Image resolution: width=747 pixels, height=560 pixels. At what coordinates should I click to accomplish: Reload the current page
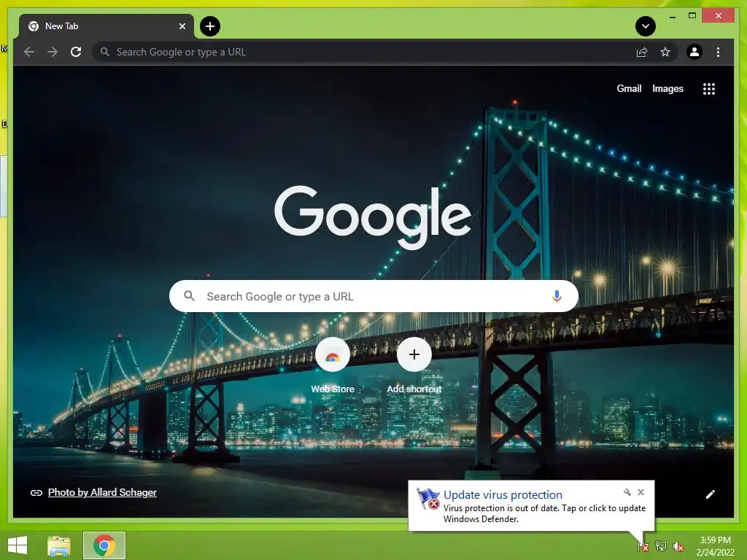(76, 52)
